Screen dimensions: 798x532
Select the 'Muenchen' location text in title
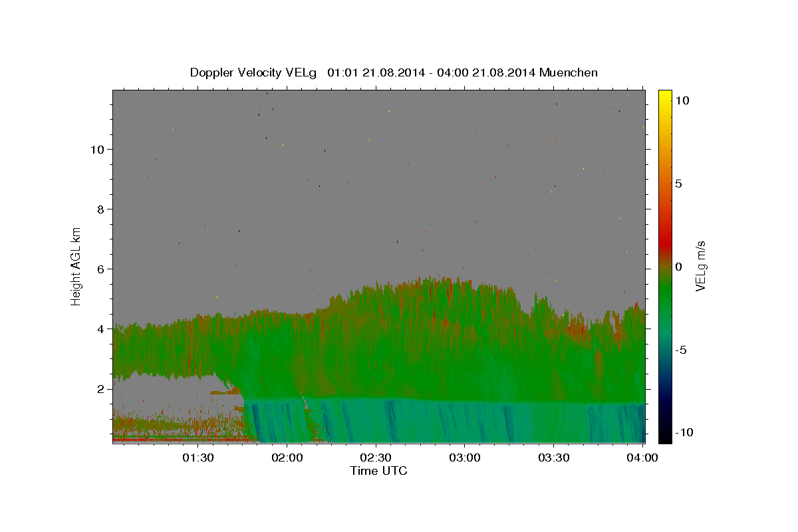click(x=569, y=72)
